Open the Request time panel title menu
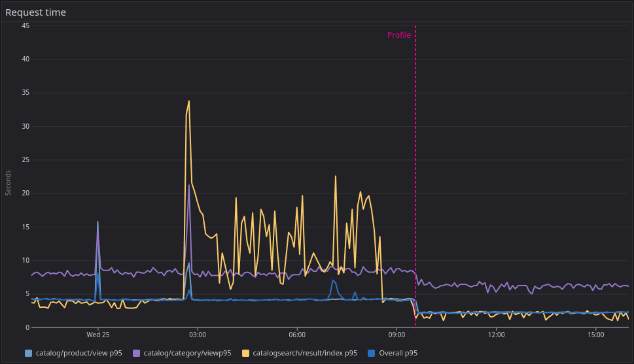The width and height of the screenshot is (634, 364). 35,12
